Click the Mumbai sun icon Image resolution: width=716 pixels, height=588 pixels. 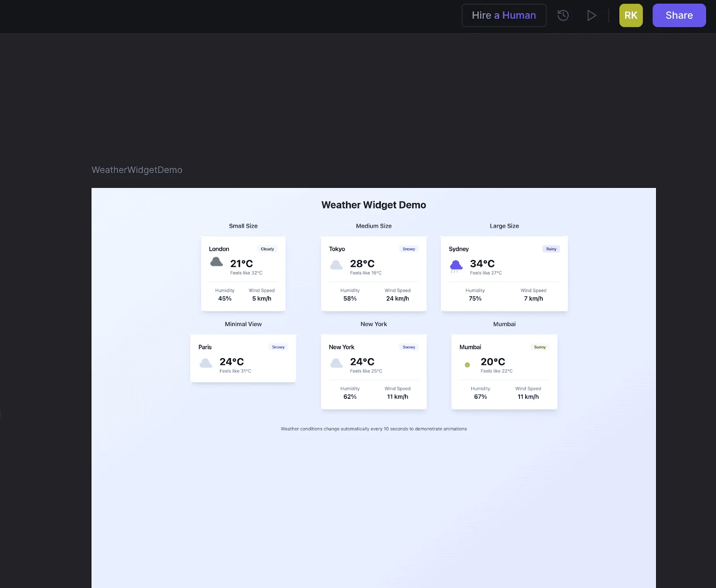click(x=467, y=365)
